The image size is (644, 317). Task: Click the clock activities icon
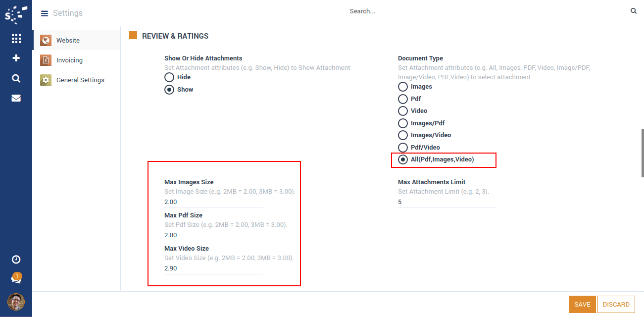click(16, 260)
